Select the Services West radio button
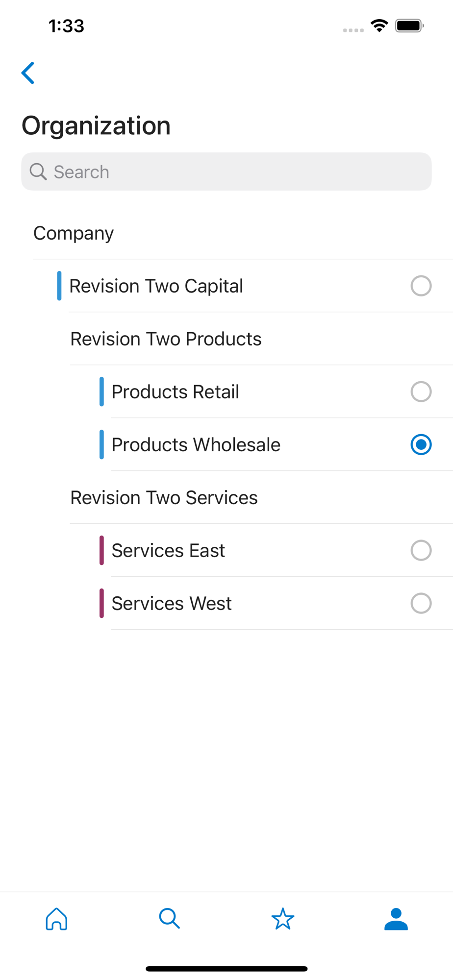Screen dimensions: 453x980 [421, 603]
